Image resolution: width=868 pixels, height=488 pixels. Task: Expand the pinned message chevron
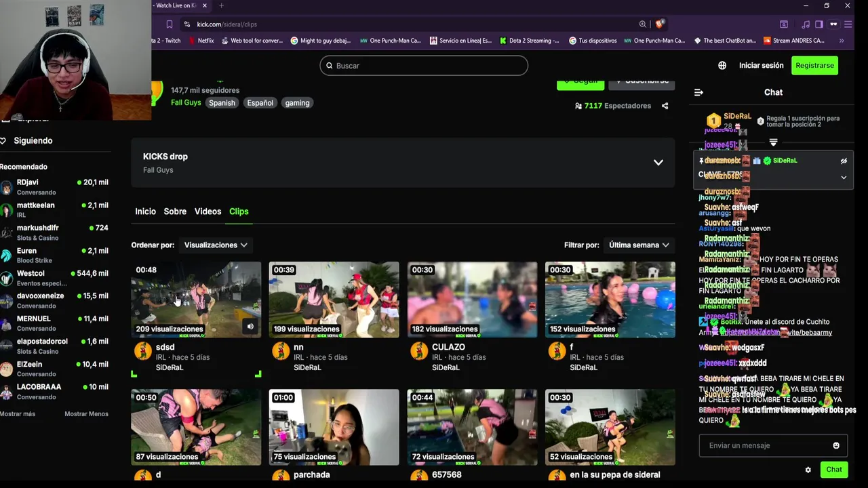[844, 178]
